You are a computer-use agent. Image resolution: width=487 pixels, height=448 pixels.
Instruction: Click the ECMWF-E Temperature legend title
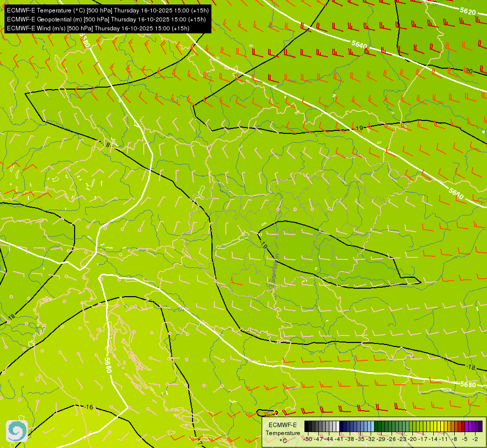pos(283,429)
